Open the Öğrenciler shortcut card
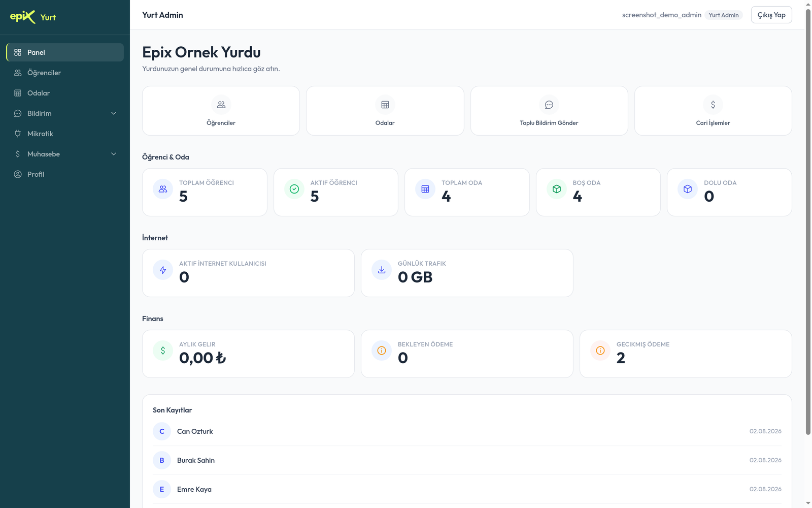Screen dimensions: 812x508 pyautogui.click(x=221, y=111)
